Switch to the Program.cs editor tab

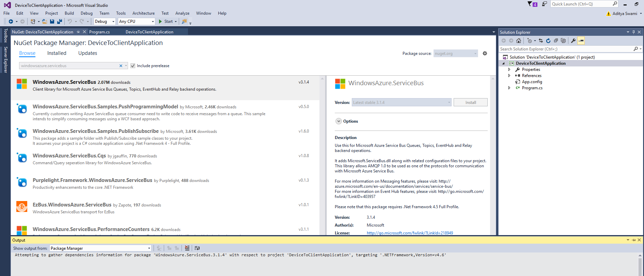[x=99, y=32]
